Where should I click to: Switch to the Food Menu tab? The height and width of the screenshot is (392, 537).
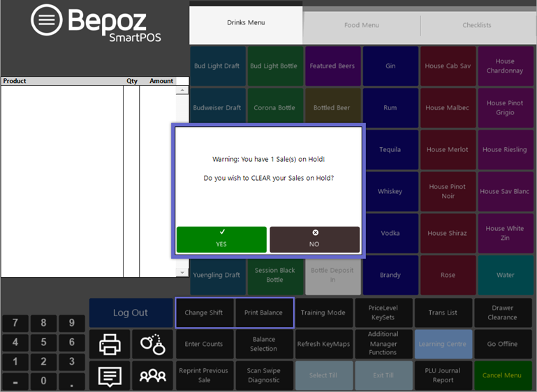pos(361,26)
